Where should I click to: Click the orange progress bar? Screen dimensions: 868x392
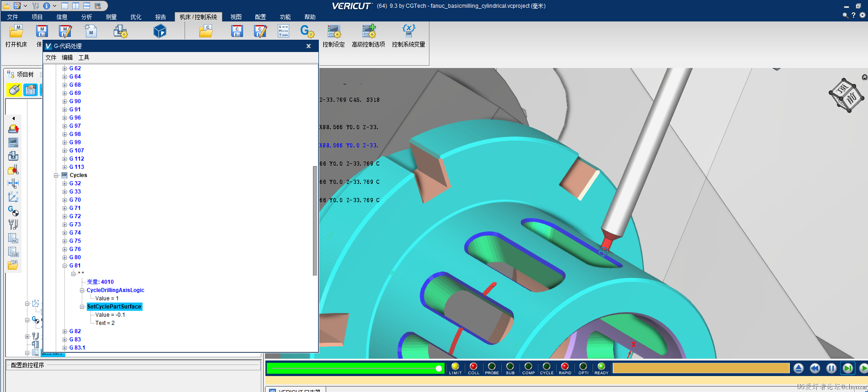701,368
